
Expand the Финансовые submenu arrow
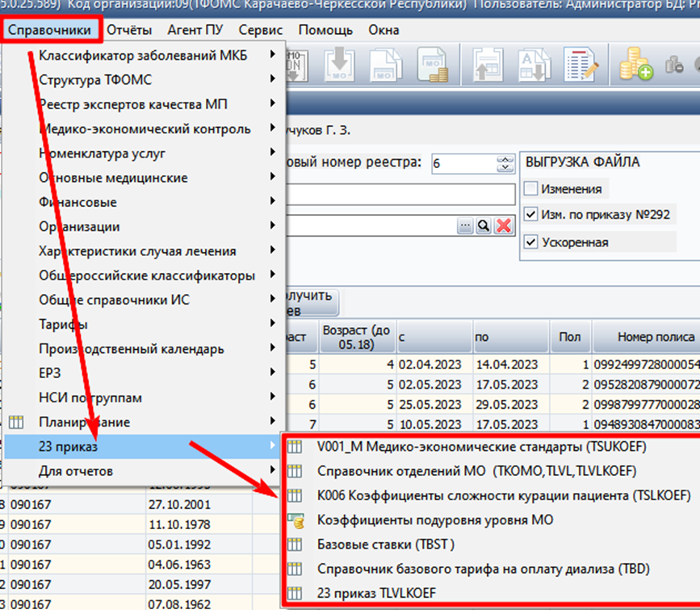273,201
